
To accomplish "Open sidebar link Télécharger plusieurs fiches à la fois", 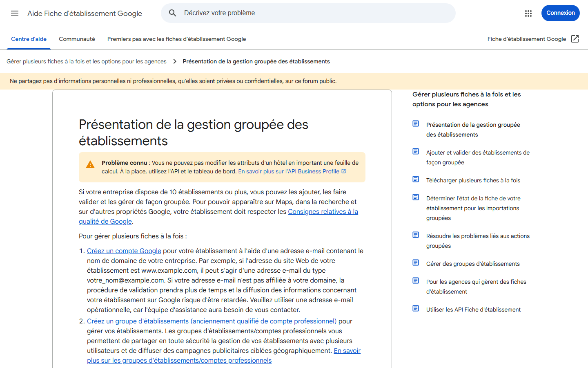I will pyautogui.click(x=473, y=180).
